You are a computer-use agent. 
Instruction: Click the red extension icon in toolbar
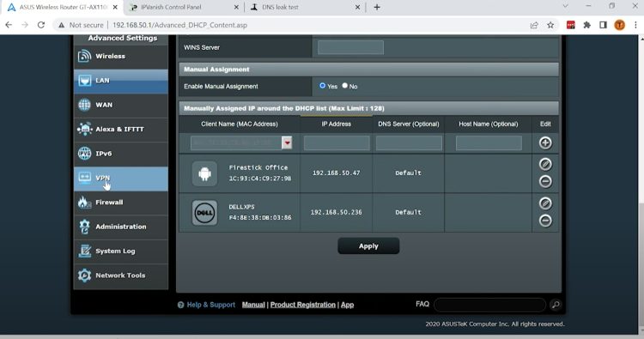(570, 25)
